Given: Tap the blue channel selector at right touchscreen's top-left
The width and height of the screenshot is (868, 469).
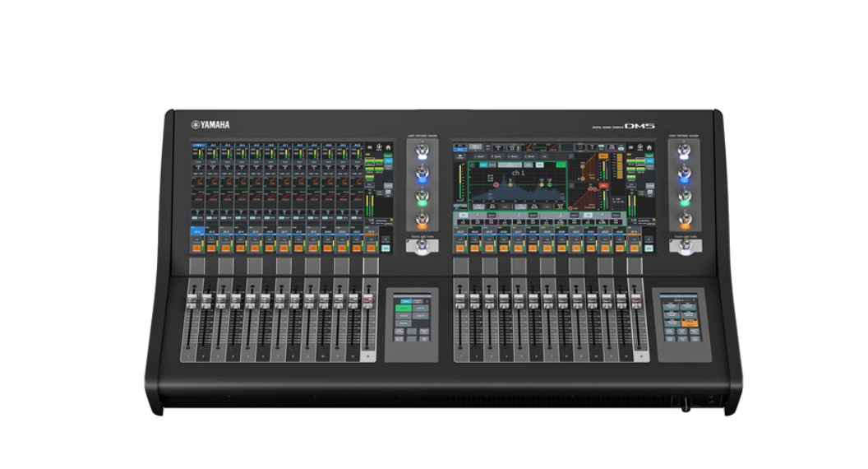Looking at the screenshot, I should [x=460, y=149].
